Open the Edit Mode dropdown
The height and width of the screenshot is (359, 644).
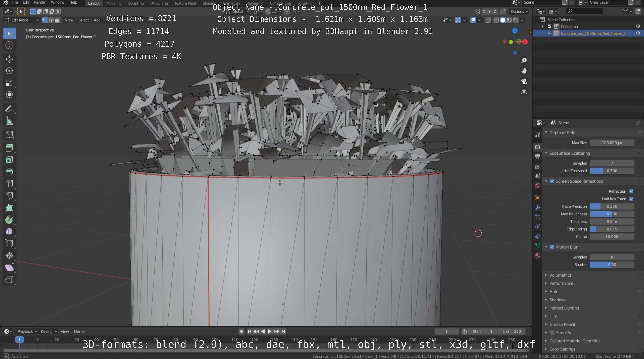tap(22, 20)
